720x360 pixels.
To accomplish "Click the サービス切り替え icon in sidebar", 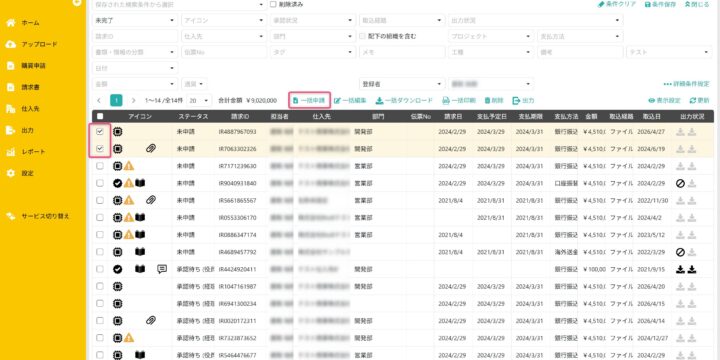I will pyautogui.click(x=11, y=216).
